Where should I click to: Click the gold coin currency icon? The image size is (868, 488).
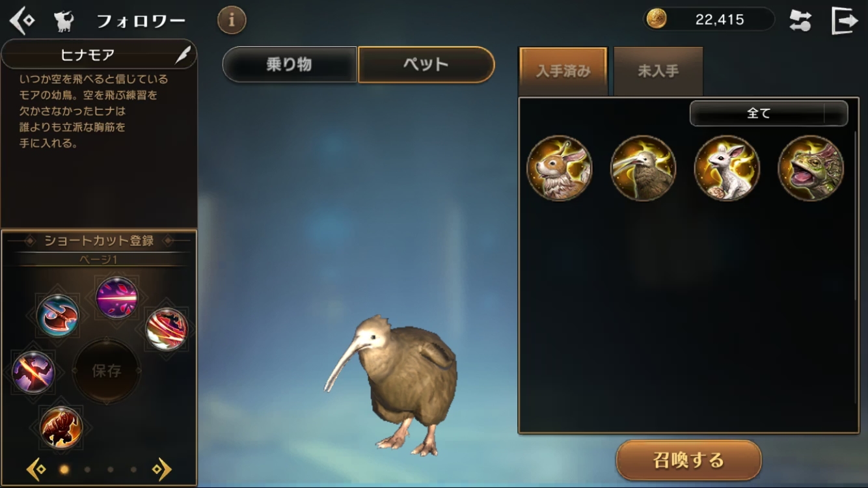click(657, 20)
